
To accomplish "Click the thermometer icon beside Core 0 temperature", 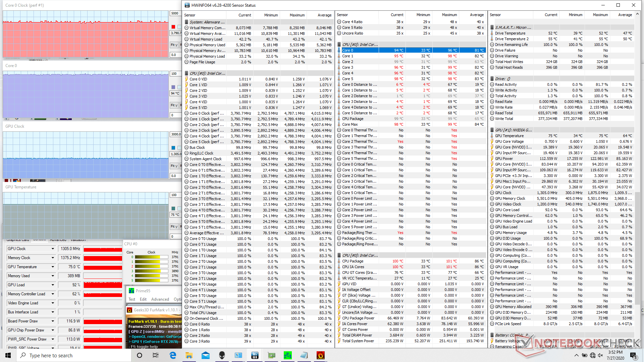I will click(x=339, y=50).
